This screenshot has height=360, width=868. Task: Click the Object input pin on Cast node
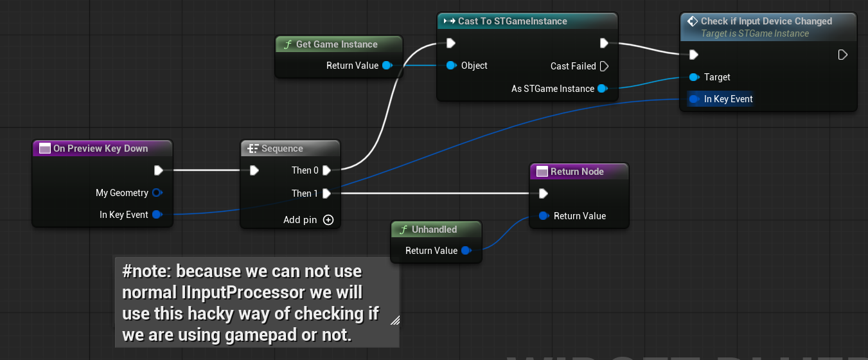pyautogui.click(x=451, y=66)
